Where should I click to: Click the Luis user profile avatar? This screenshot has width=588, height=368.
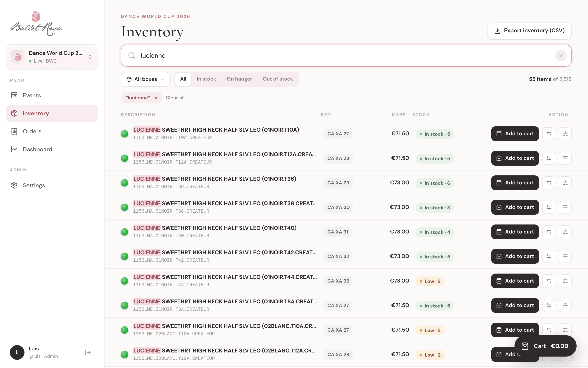click(x=17, y=352)
